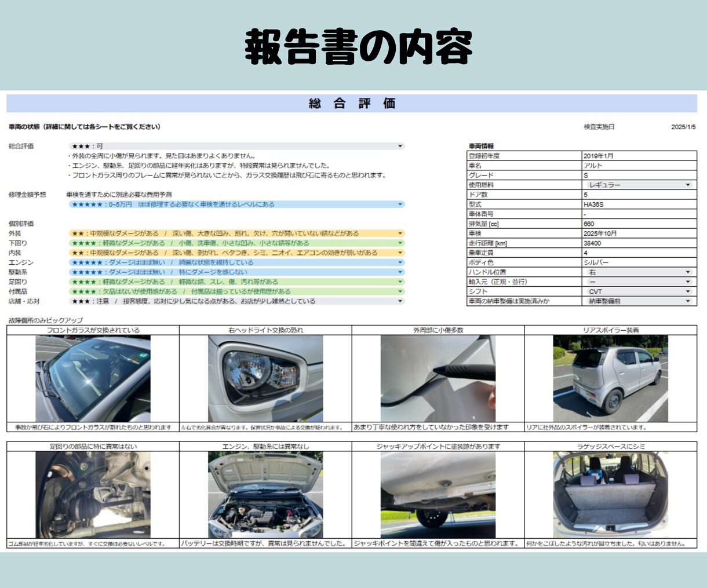The image size is (707, 588).
Task: Open the 使用燃料 レギュラー dropdown
Action: pos(639,185)
